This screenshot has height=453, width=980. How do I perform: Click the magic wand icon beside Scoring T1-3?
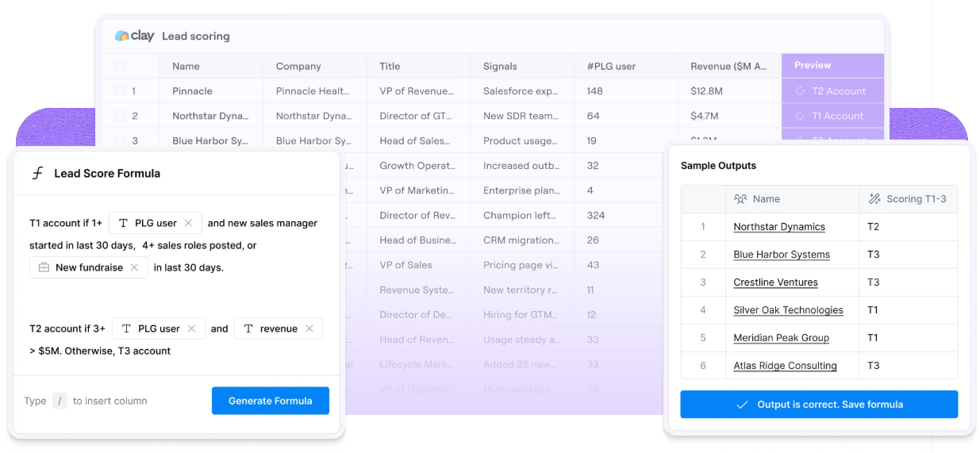(x=874, y=199)
